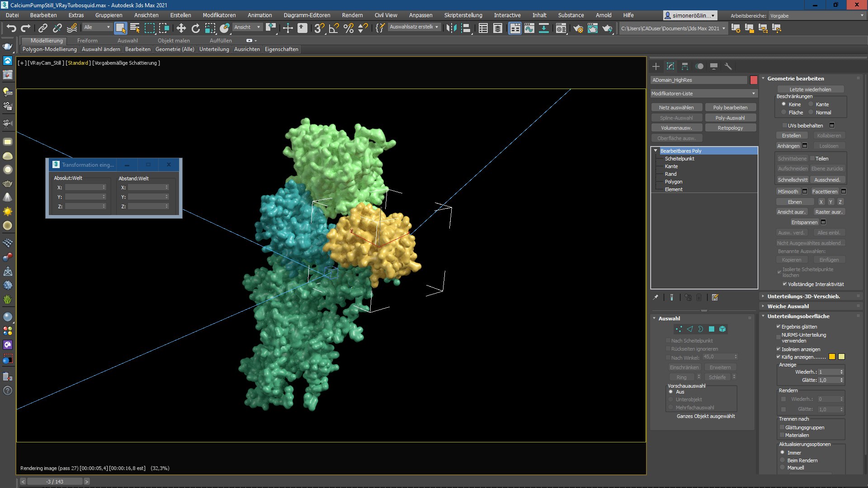This screenshot has height=488, width=868.
Task: Click the yellow Käfig anzeigen color swatch
Action: point(832,357)
